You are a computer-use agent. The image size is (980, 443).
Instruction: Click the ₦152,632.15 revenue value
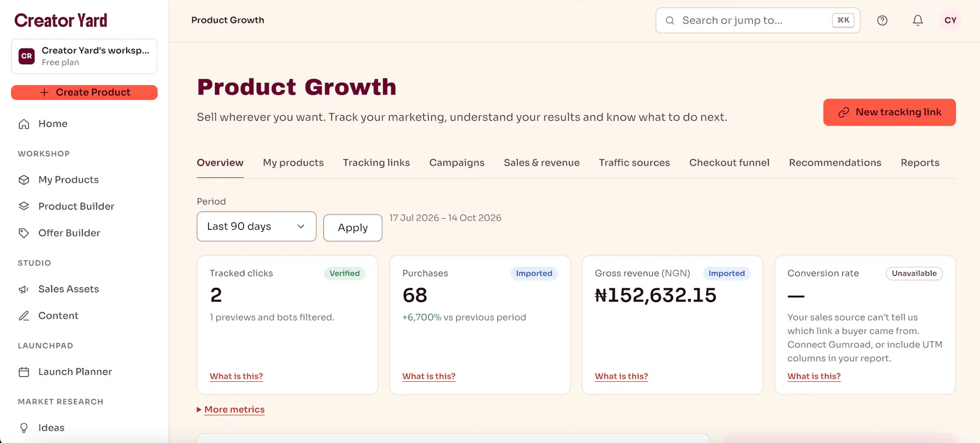click(656, 295)
